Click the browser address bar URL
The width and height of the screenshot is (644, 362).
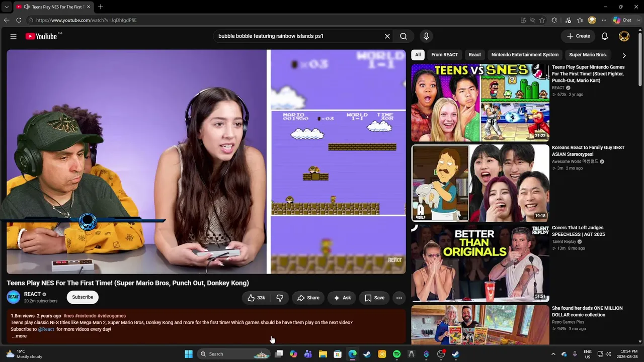tap(86, 20)
